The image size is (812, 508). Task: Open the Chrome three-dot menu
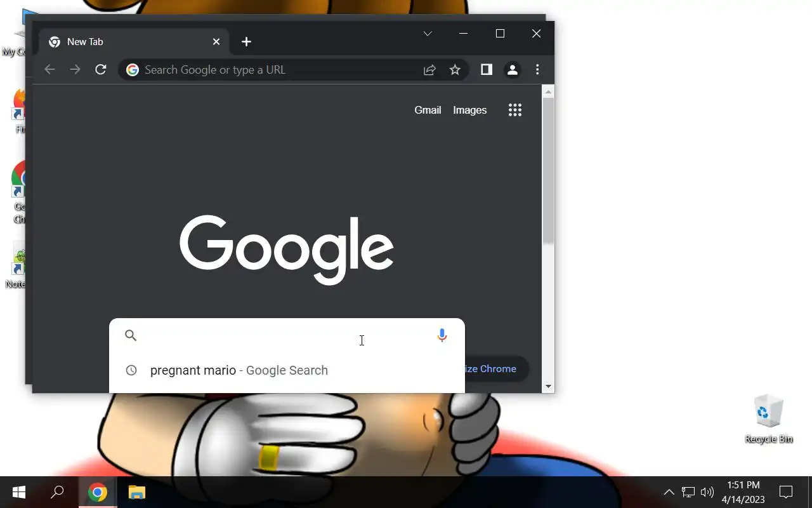click(x=537, y=70)
